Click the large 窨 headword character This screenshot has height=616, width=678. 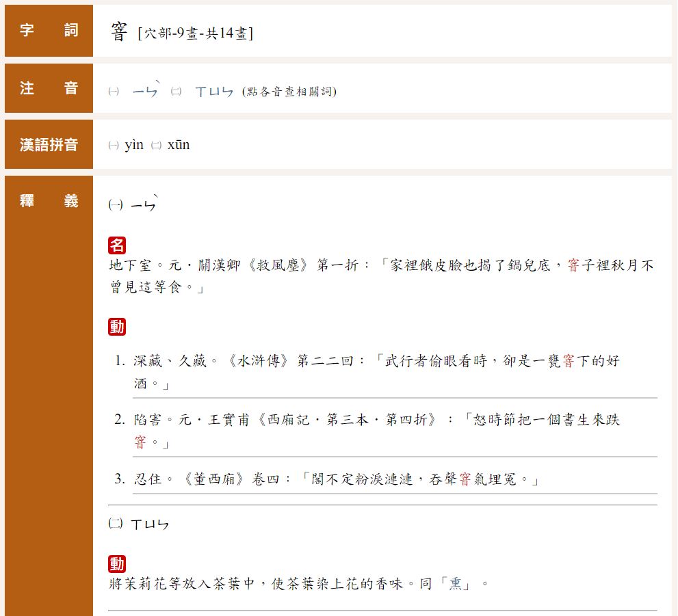[119, 31]
